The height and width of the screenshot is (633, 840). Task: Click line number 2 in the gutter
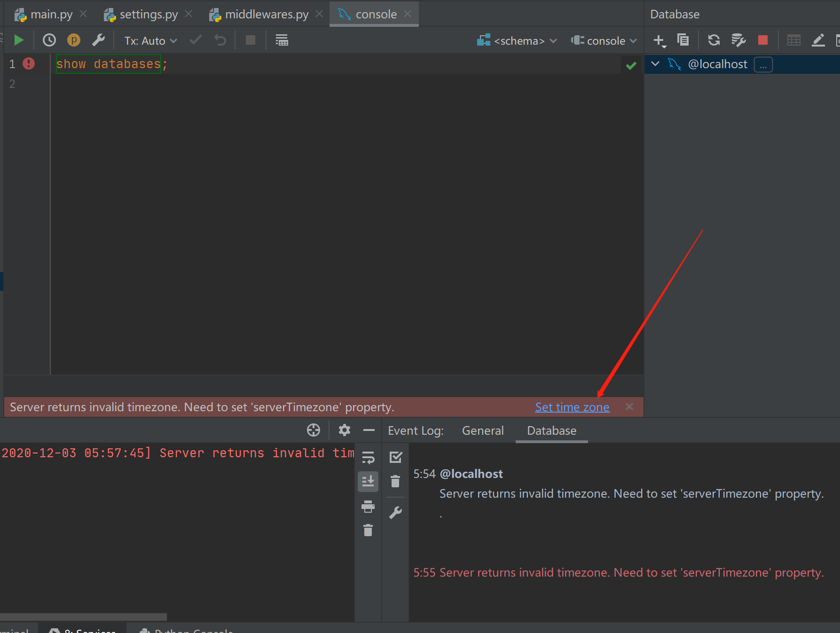[12, 84]
